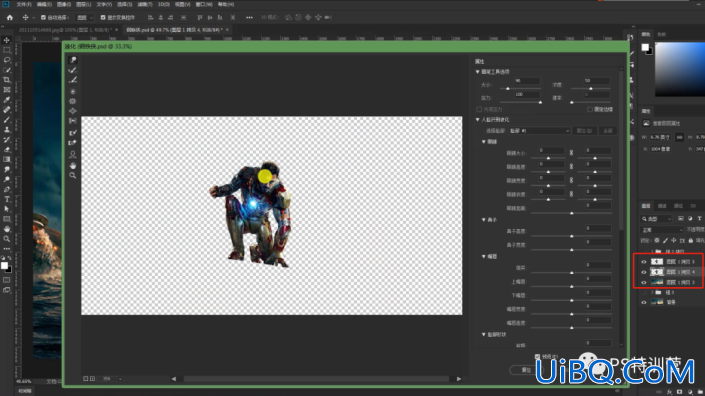705x396 pixels.
Task: Select the Bloat tool in Liquify
Action: tap(73, 111)
